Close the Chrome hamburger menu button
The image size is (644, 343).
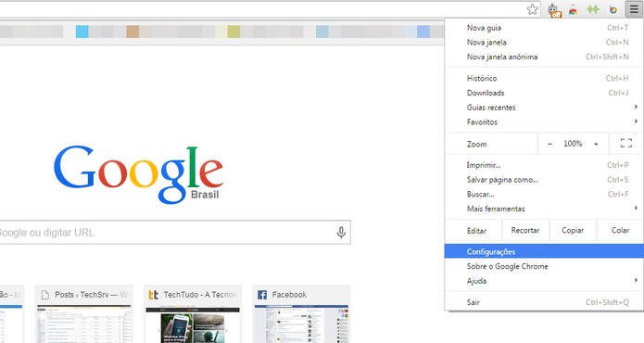(634, 9)
